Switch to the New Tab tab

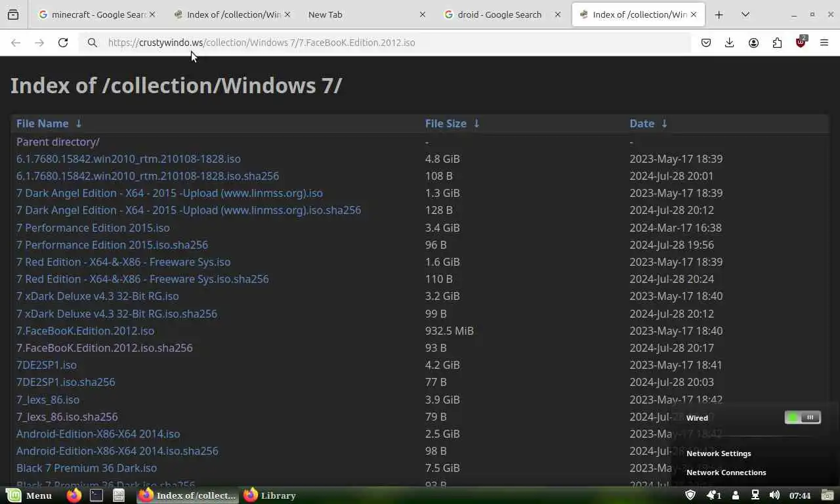(x=367, y=14)
